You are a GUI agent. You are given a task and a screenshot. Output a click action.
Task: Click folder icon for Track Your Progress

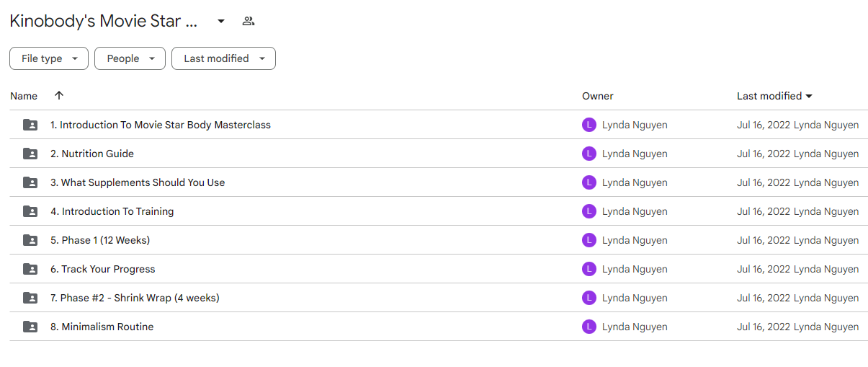click(x=30, y=269)
